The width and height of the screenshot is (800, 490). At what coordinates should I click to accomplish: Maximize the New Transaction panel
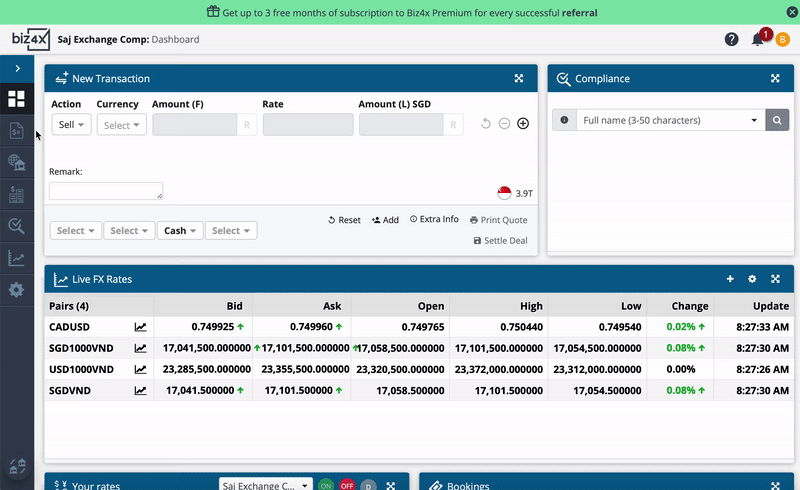[519, 78]
